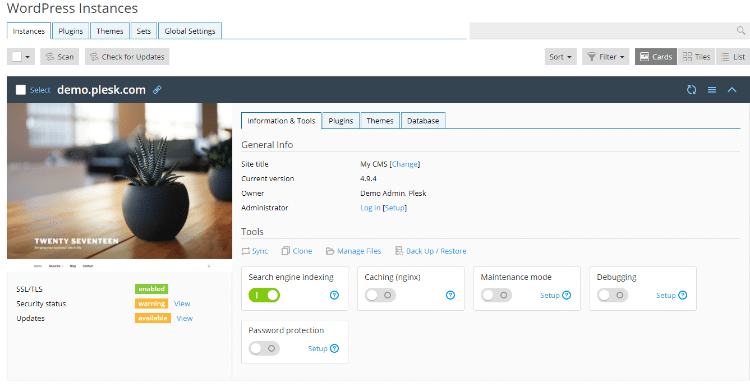750x384 pixels.
Task: Click the orange warning status badge
Action: [152, 304]
